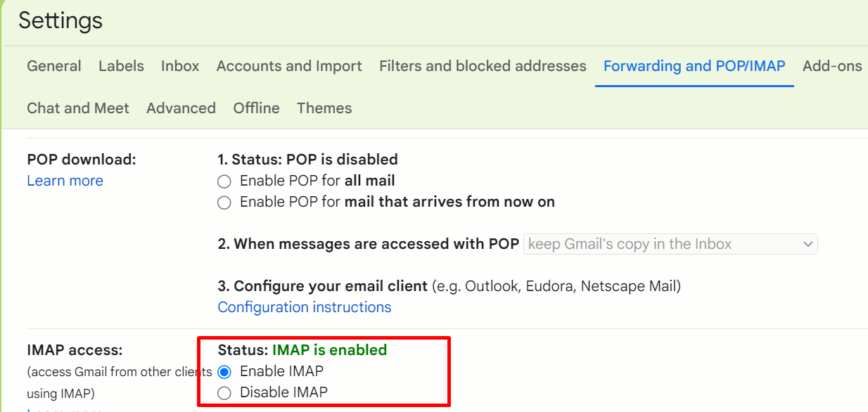Enable POP for all mail
Viewport: 868px width, 412px height.
[224, 181]
